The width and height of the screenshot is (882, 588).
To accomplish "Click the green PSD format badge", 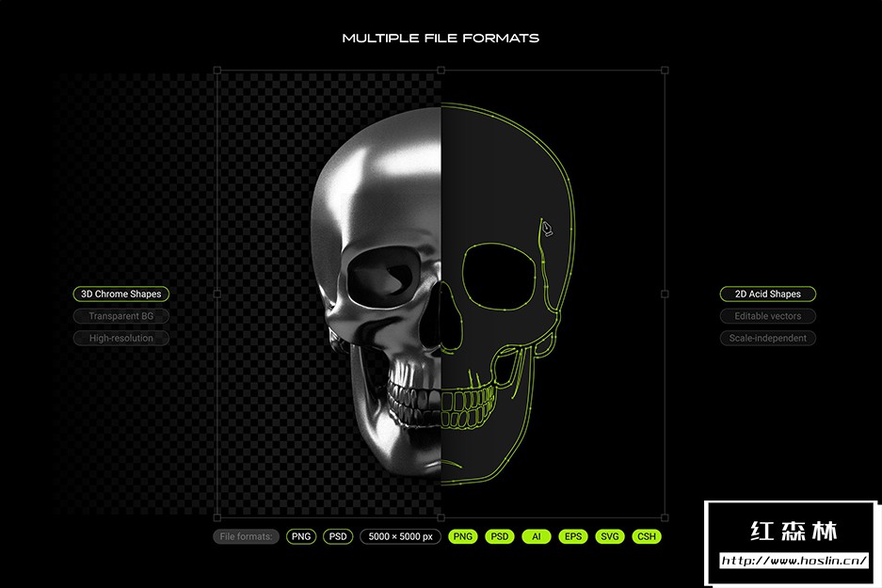I will [500, 536].
